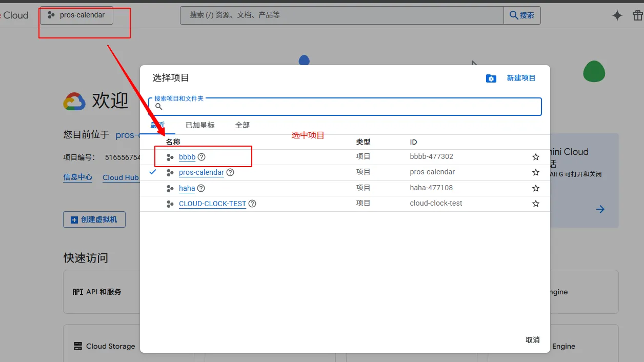This screenshot has width=644, height=362.
Task: Click 取消 to dismiss dialog
Action: (533, 340)
